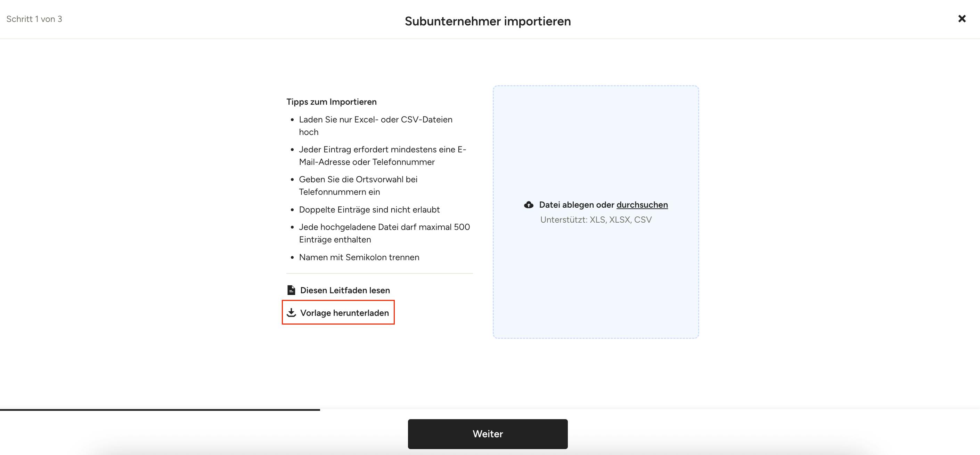Click the tip about Excel- oder CSV-Dateien
This screenshot has height=455, width=980.
(x=375, y=126)
